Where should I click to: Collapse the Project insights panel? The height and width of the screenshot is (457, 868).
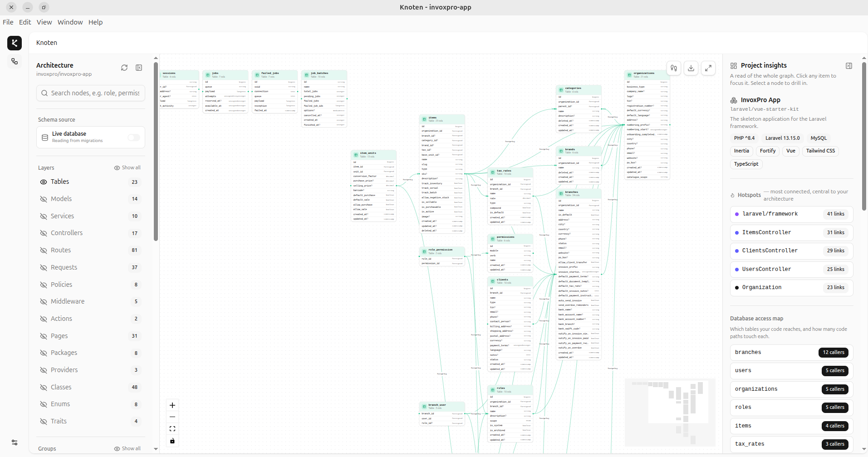point(849,66)
